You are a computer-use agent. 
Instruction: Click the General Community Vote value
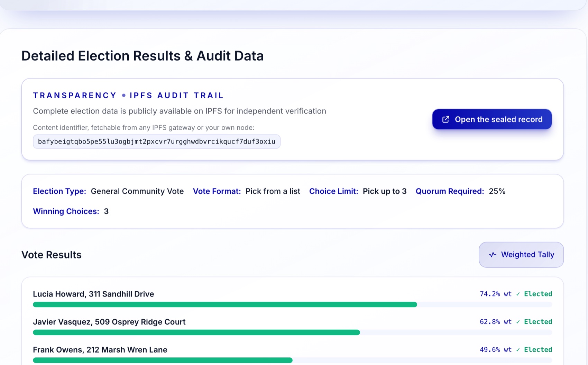(137, 191)
